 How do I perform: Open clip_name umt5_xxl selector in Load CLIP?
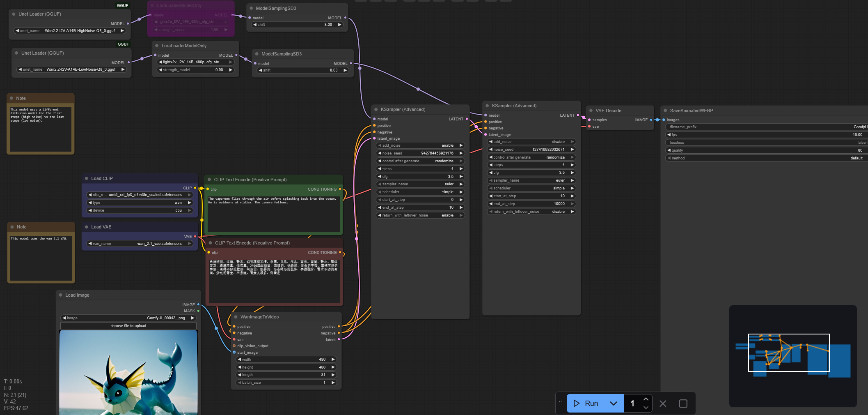140,195
